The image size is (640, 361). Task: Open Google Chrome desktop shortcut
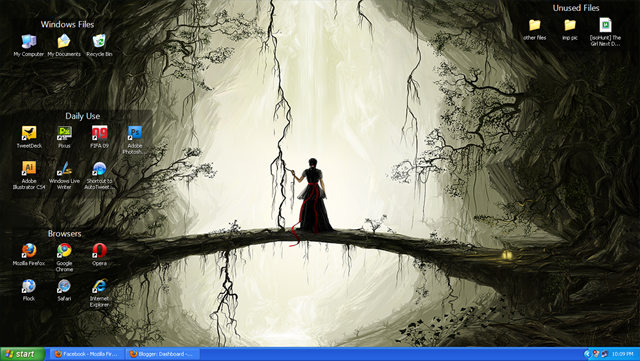pyautogui.click(x=64, y=257)
